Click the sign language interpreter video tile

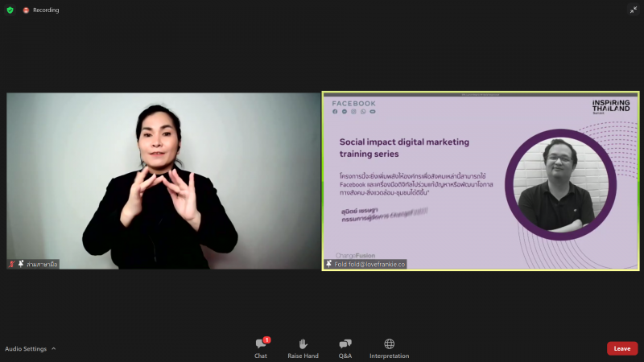163,181
